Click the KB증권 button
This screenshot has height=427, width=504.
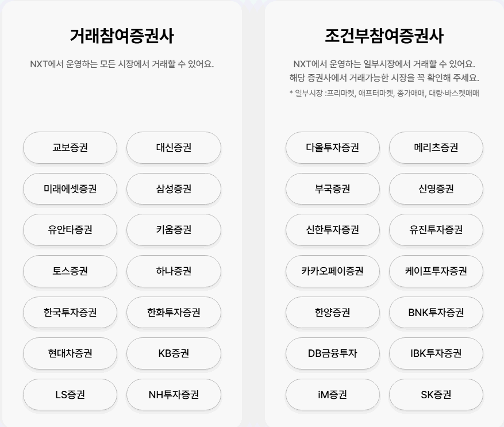pos(174,353)
